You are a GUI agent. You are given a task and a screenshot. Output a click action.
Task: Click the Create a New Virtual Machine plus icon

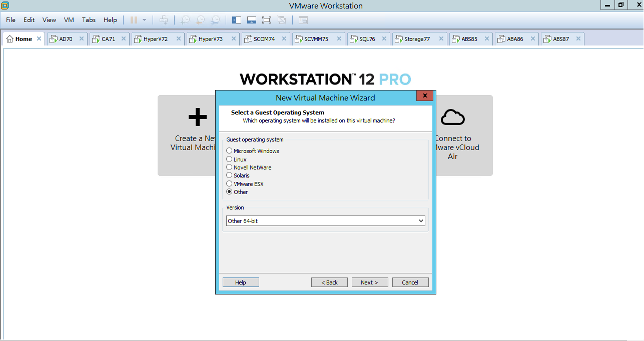pos(197,117)
